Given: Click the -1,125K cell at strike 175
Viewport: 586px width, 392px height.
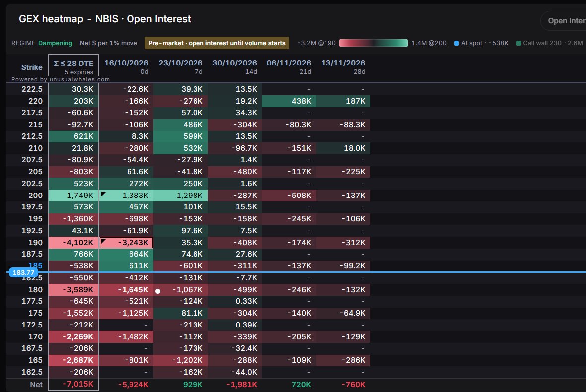Looking at the screenshot, I should (127, 313).
